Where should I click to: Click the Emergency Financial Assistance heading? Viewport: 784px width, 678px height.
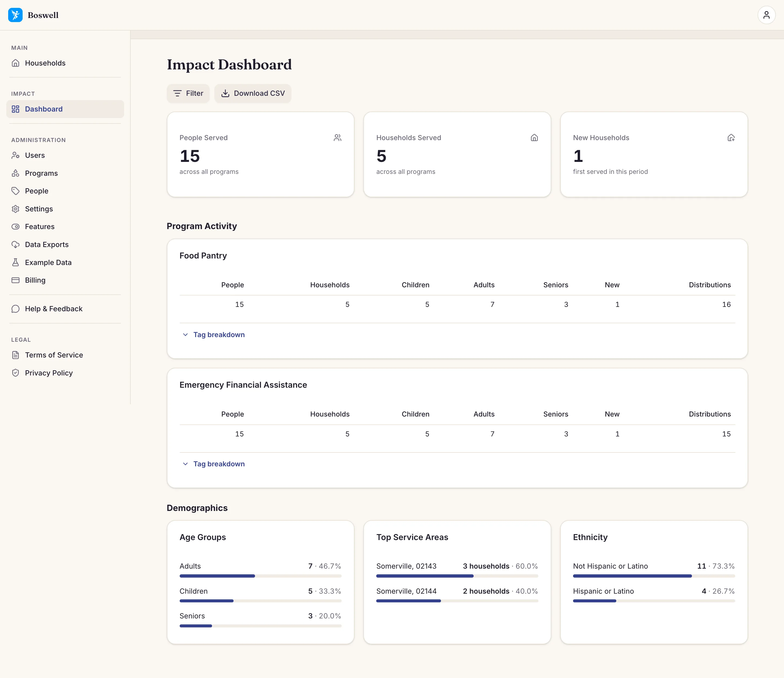tap(243, 385)
